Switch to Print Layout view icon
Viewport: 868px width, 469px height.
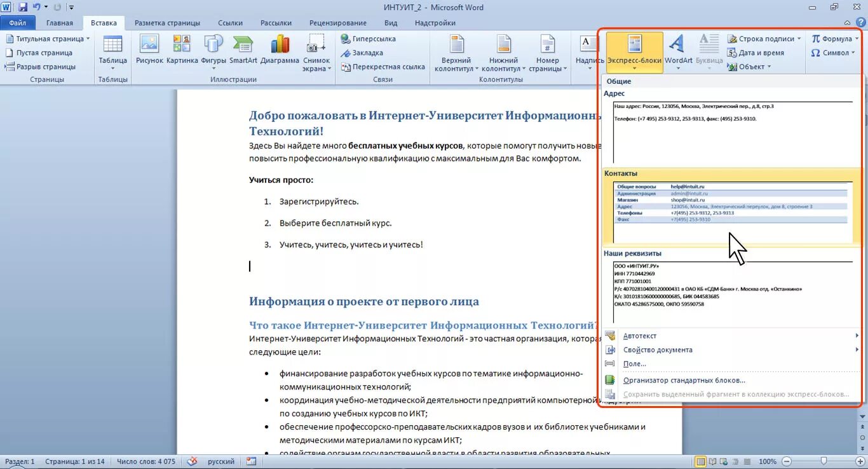click(x=701, y=461)
